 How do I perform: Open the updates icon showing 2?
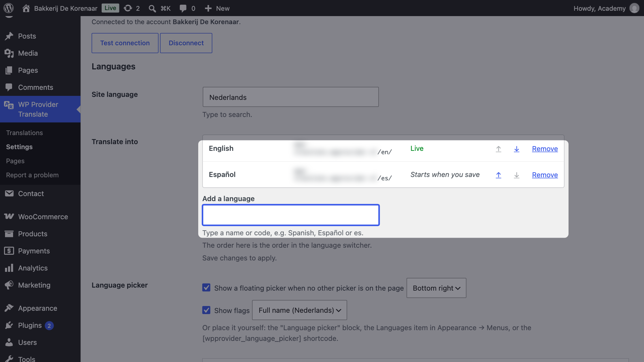tap(128, 8)
